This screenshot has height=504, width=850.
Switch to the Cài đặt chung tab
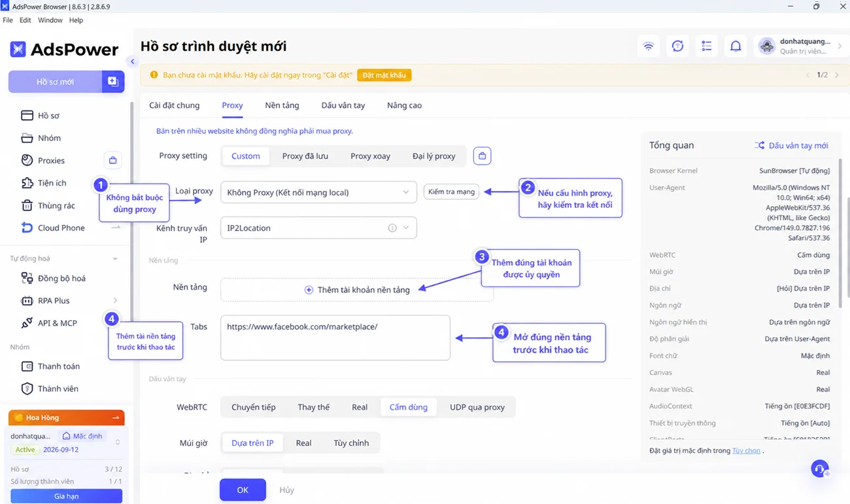[x=175, y=105]
